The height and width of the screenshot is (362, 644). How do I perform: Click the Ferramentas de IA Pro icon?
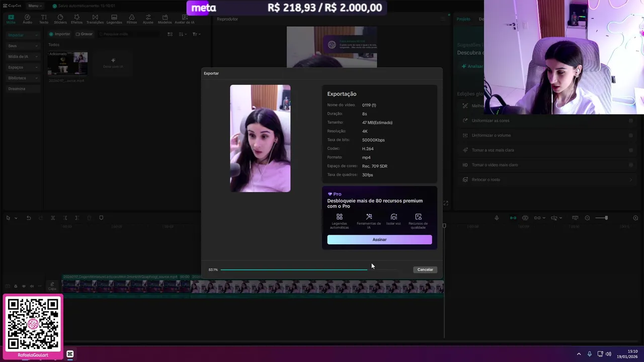369,217
